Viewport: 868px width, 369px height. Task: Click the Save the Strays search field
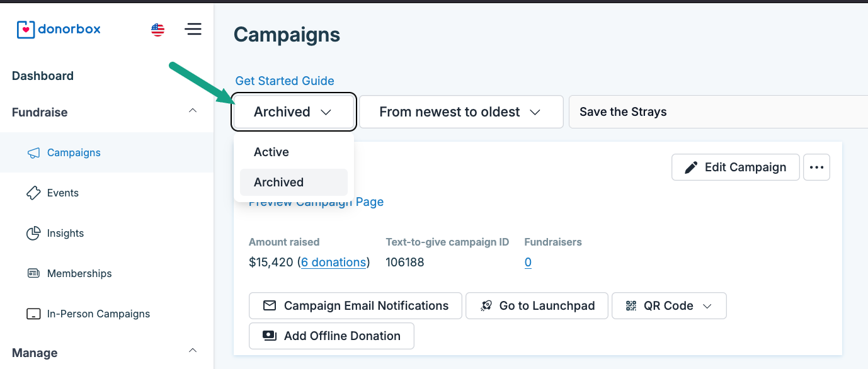718,112
